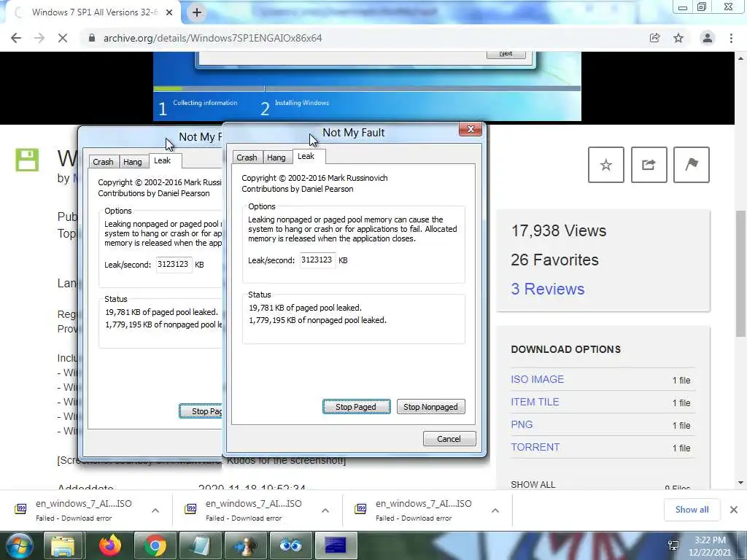747x560 pixels.
Task: Stop page loading with the X icon
Action: click(63, 38)
